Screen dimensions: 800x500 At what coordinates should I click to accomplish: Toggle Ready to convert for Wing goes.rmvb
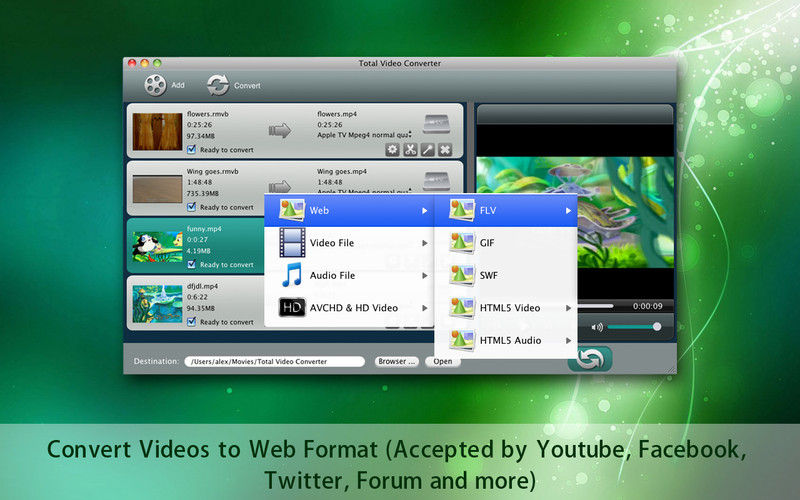click(192, 207)
